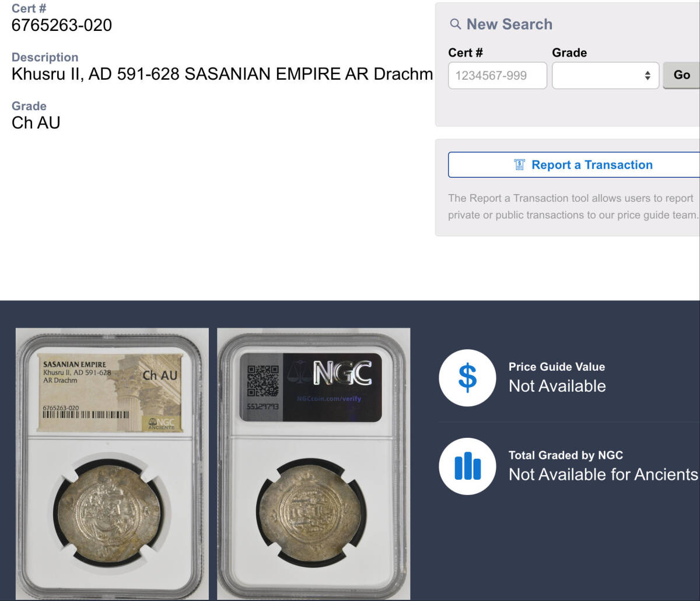The image size is (700, 601).
Task: Click the Ch AU grade on the slab label
Action: (x=160, y=375)
